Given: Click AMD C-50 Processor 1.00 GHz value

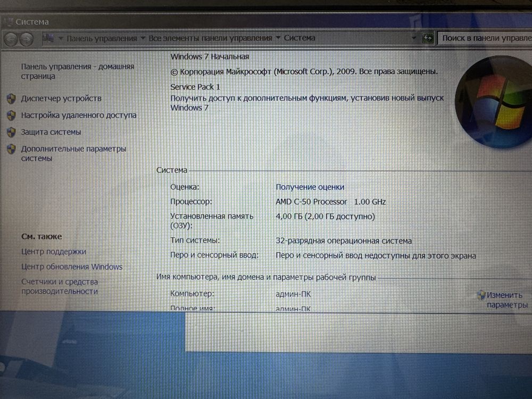Looking at the screenshot, I should 331,202.
